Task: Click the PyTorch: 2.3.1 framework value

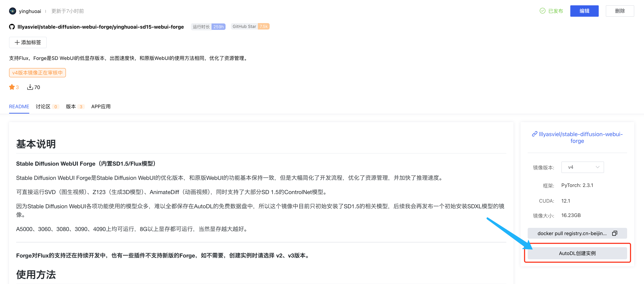Action: [577, 185]
